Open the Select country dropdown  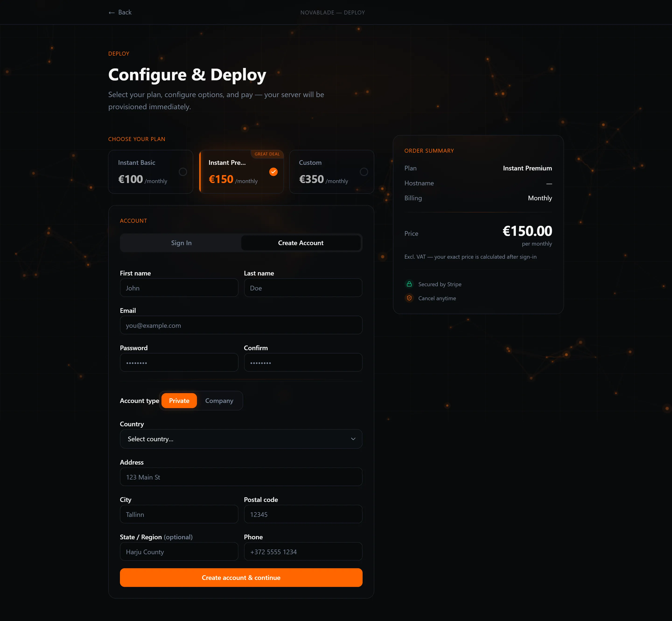coord(241,439)
